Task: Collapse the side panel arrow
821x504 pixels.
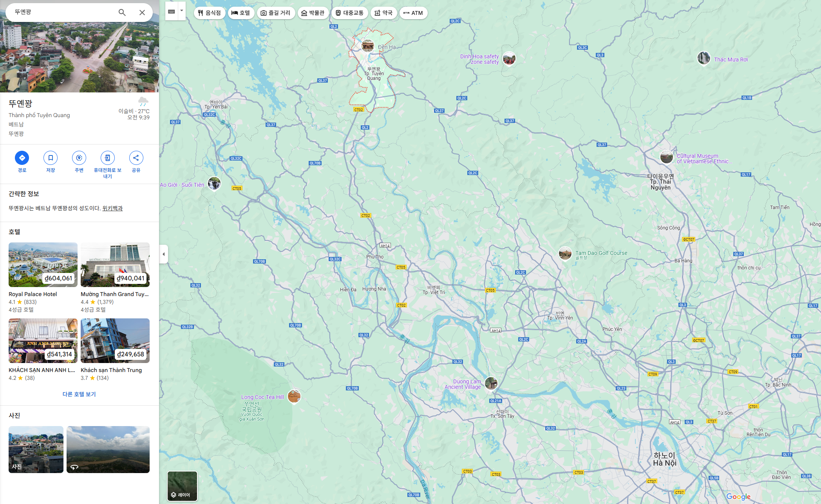Action: point(164,254)
